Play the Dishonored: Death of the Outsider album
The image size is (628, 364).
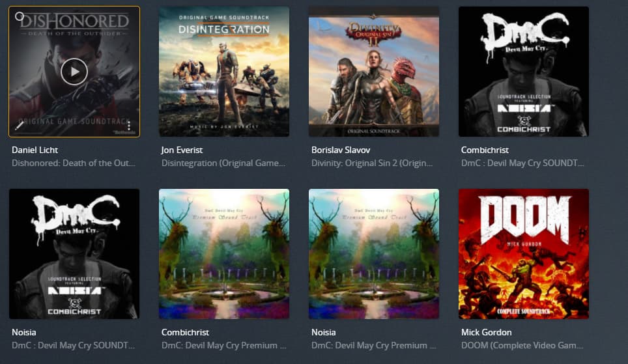(74, 72)
